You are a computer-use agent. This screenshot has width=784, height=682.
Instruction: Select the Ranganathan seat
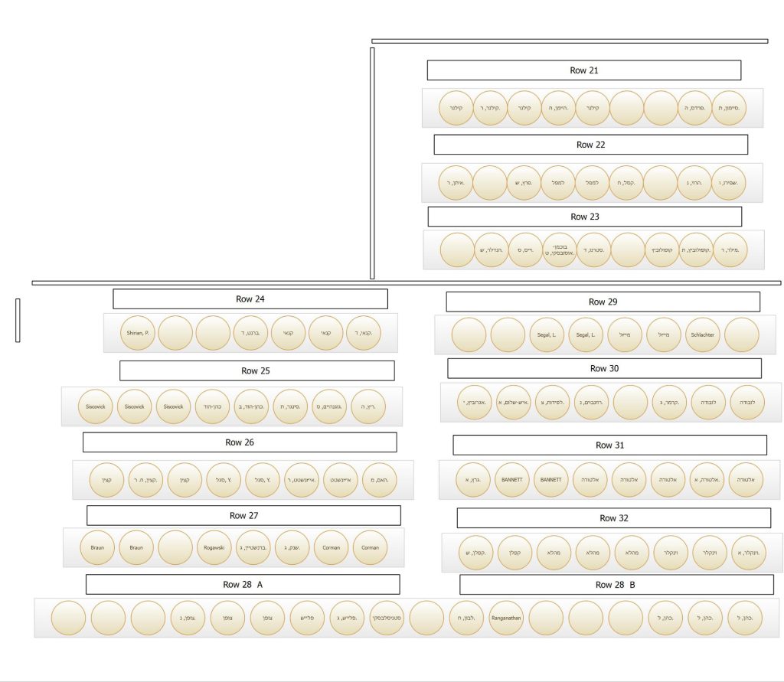click(x=506, y=618)
